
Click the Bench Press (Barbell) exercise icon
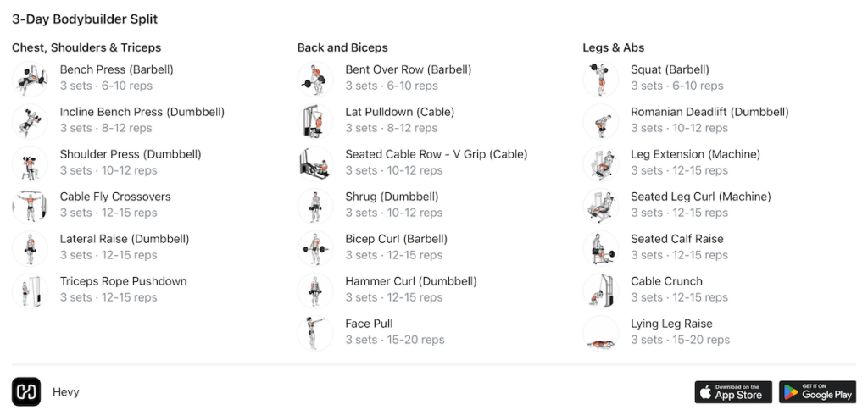point(30,79)
